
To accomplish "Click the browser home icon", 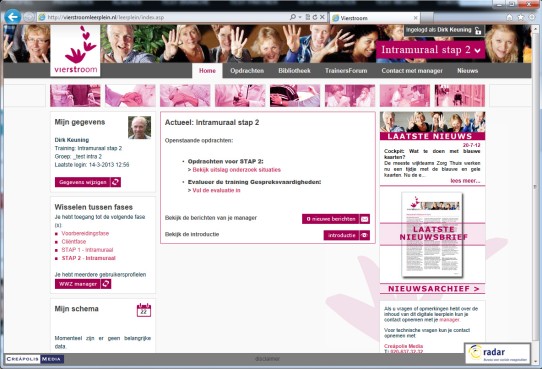I will [x=509, y=17].
